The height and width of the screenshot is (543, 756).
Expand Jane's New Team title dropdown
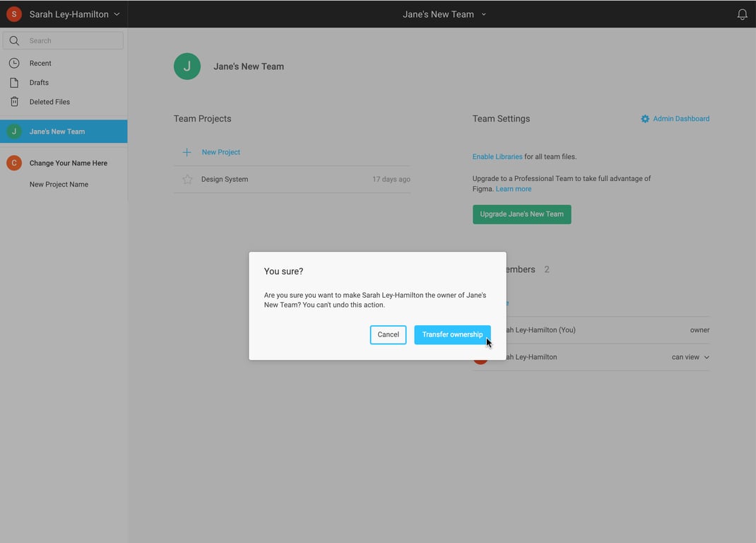[x=484, y=14]
